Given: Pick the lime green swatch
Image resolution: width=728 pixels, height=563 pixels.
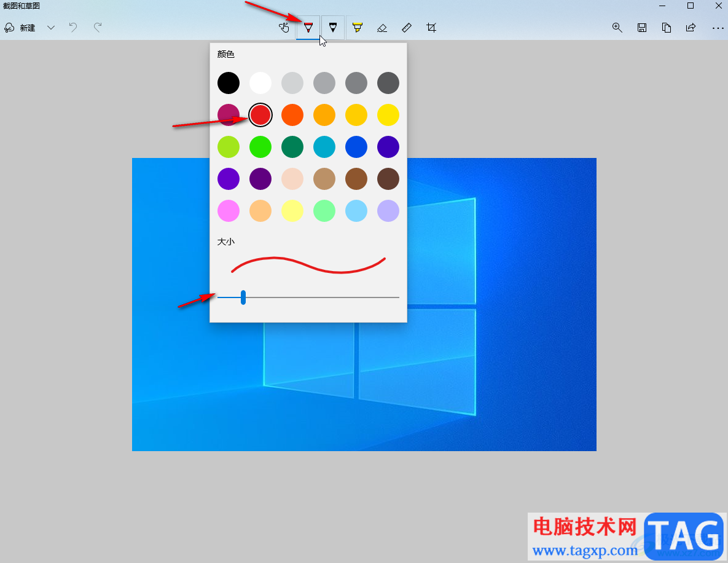Looking at the screenshot, I should click(x=229, y=147).
